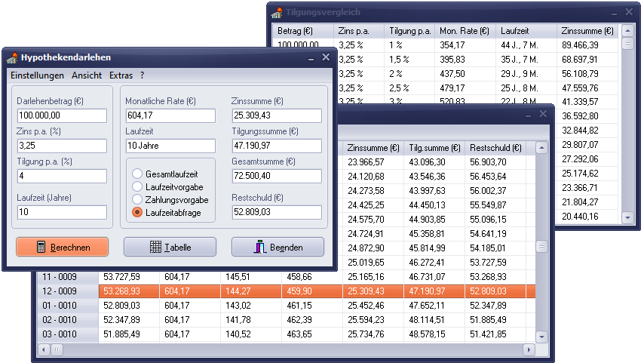Open the Einstellungen menu

[x=38, y=75]
